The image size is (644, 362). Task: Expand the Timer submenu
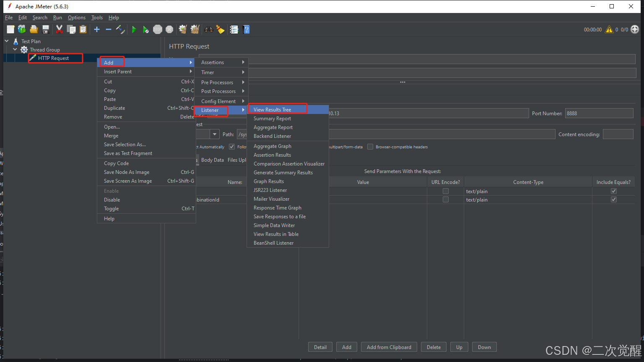click(222, 72)
